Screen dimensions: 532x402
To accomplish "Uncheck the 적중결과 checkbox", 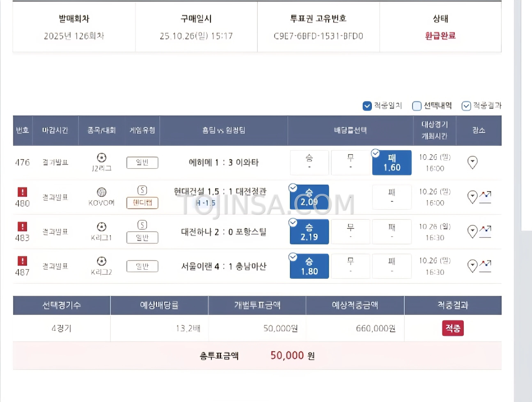I will click(x=466, y=106).
